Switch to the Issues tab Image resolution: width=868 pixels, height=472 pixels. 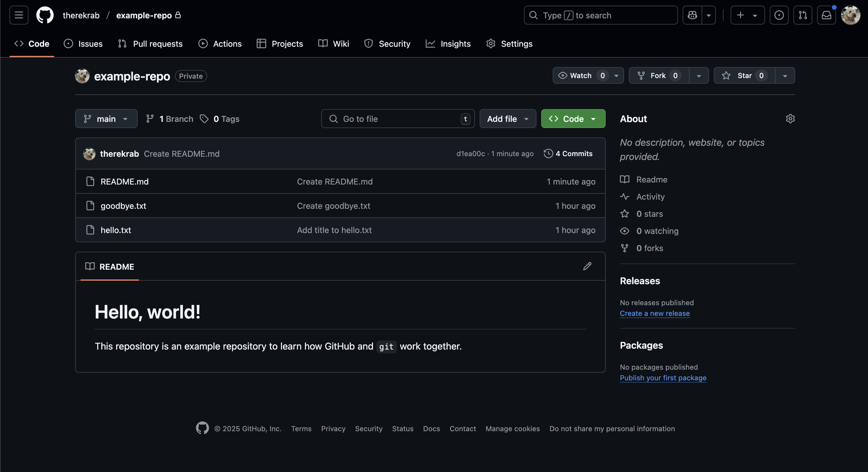(83, 44)
